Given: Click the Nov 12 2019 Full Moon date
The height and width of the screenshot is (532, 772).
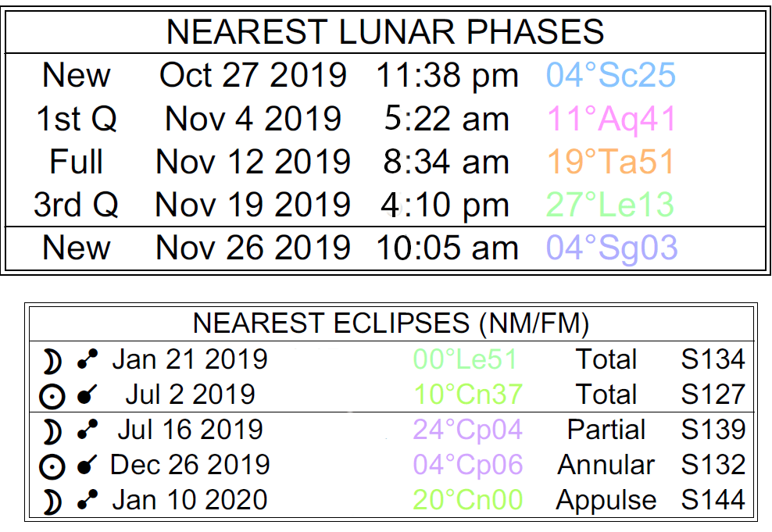Looking at the screenshot, I should click(x=253, y=162).
